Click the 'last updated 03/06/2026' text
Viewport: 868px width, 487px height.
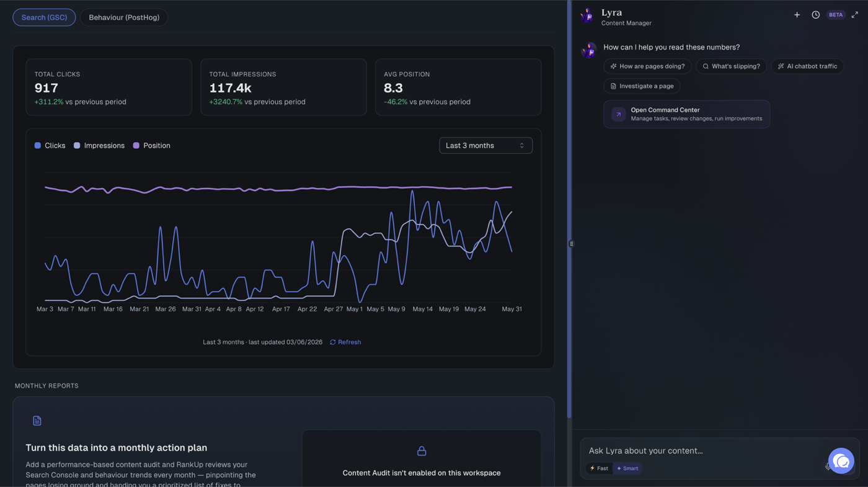(x=285, y=342)
